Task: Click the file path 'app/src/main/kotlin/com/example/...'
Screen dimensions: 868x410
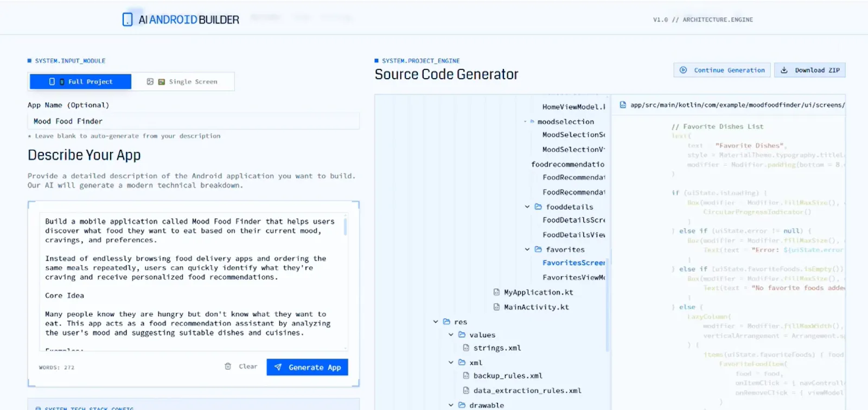Action: coord(737,105)
